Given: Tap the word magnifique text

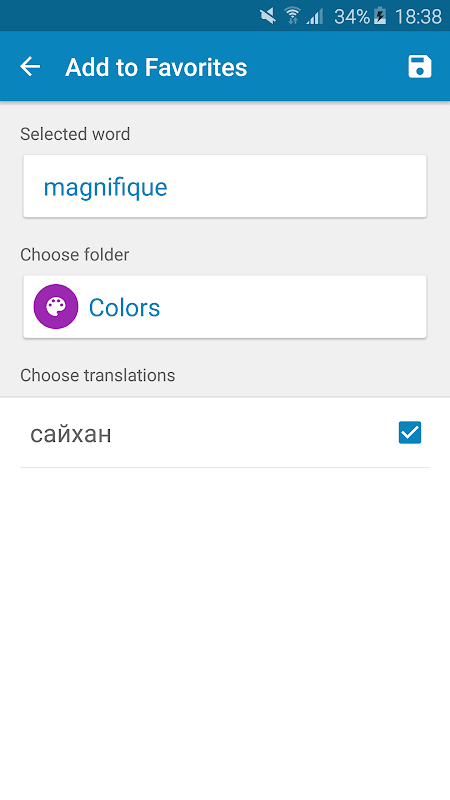Looking at the screenshot, I should (x=106, y=188).
